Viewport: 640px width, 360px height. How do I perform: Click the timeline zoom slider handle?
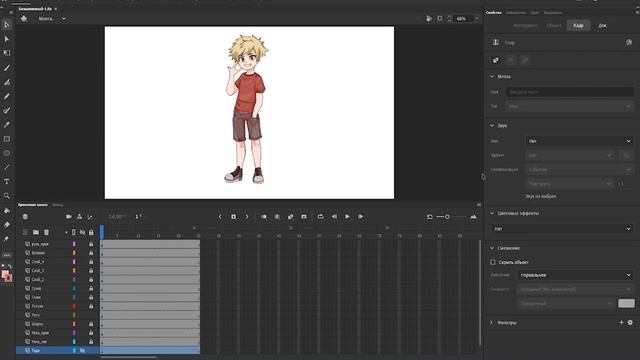pyautogui.click(x=447, y=217)
